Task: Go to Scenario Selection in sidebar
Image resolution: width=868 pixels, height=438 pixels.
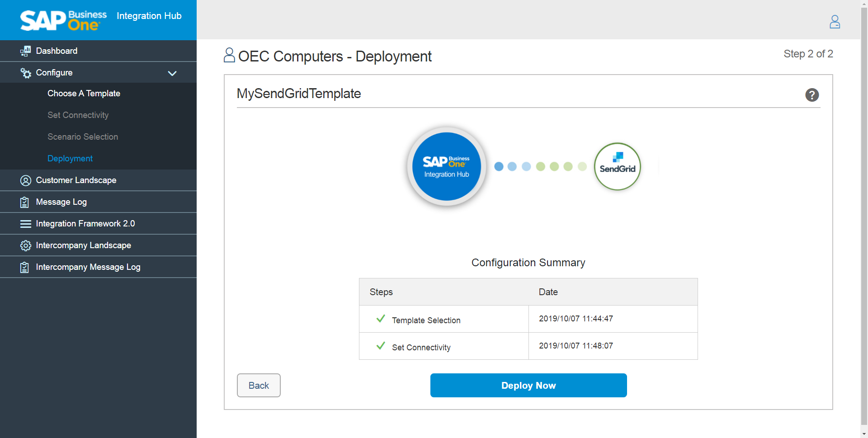Action: (83, 137)
